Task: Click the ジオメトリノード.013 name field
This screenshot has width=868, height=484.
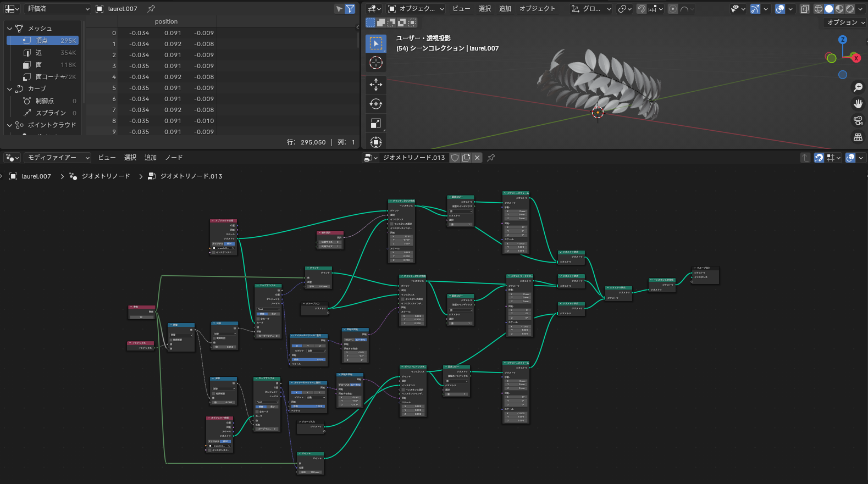Action: [x=413, y=158]
